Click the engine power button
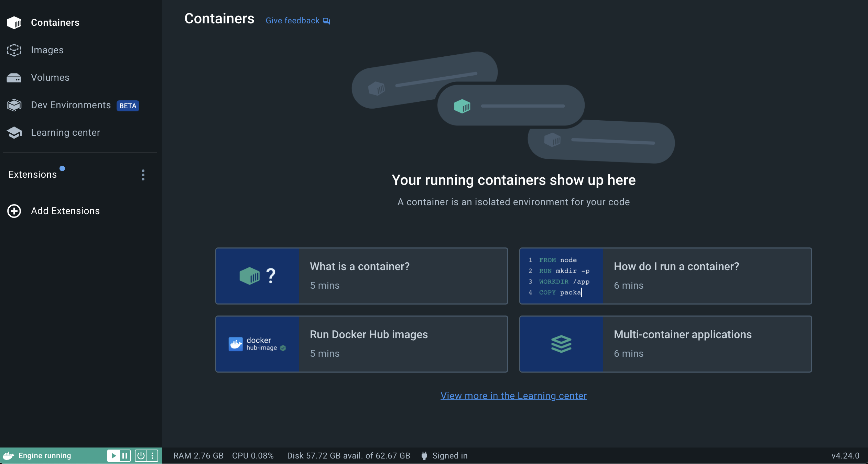Screen dimensions: 868x464 coord(141,456)
